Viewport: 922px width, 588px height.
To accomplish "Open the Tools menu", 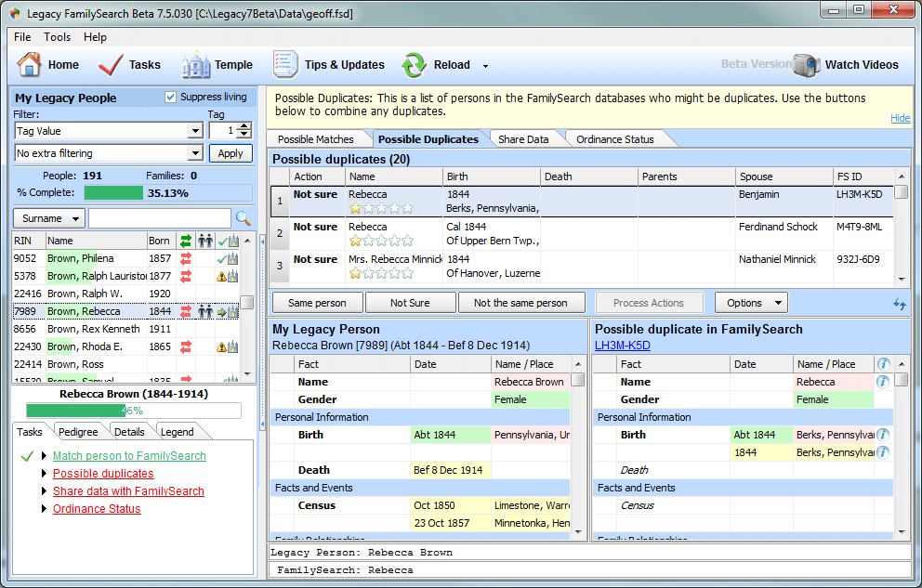I will (57, 37).
